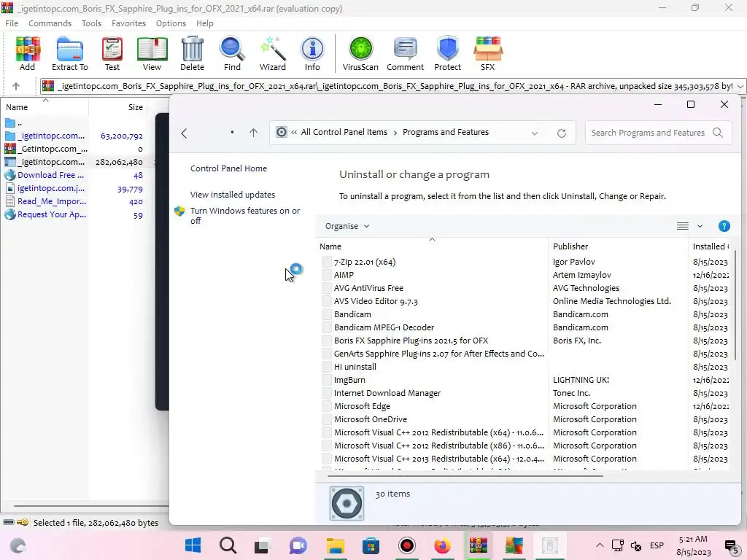
Task: Click All Control Panel Items breadcrumb
Action: tap(344, 133)
